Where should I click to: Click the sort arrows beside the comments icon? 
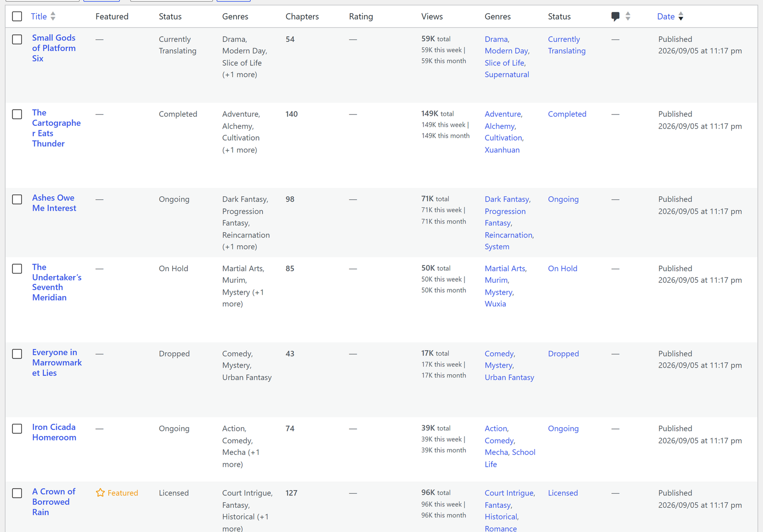628,16
